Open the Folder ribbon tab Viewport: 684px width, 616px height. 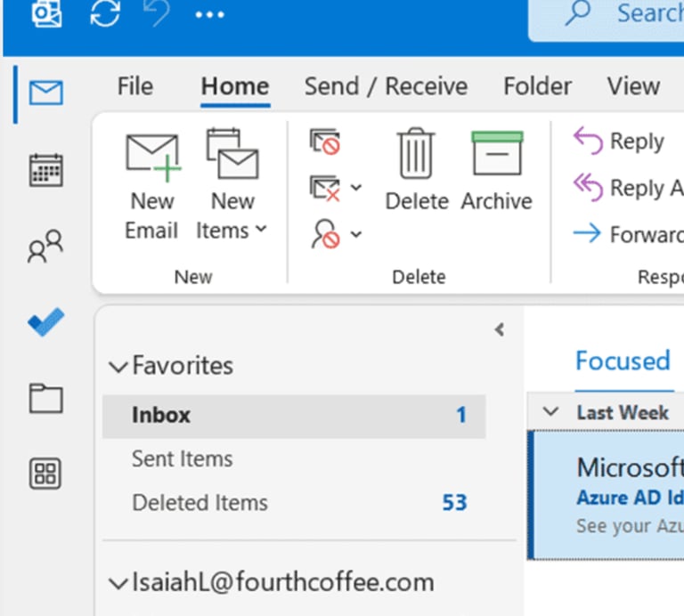pyautogui.click(x=537, y=86)
